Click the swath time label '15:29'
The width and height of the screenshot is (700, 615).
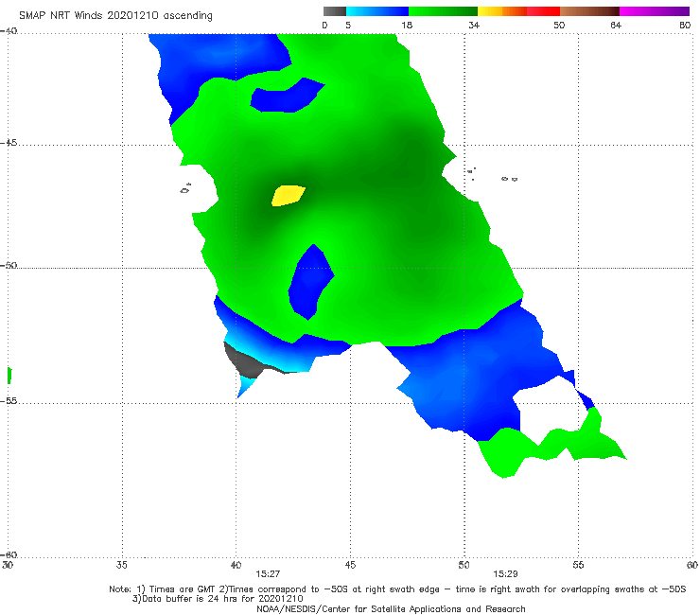pyautogui.click(x=505, y=574)
